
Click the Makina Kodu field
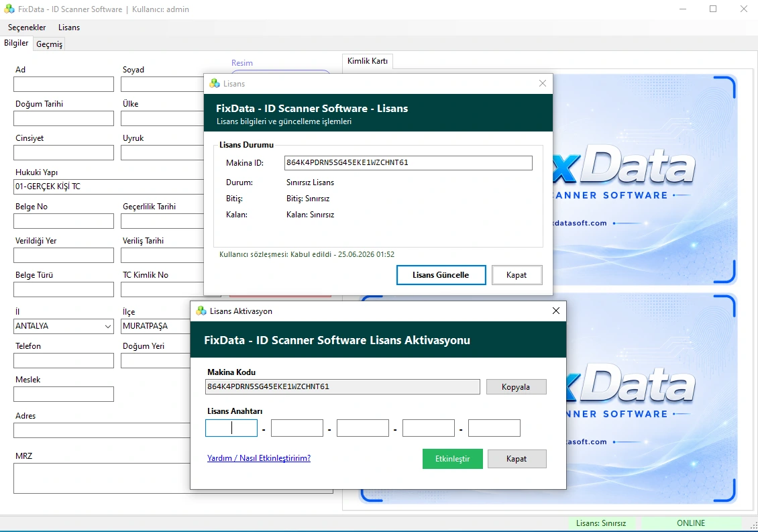342,387
